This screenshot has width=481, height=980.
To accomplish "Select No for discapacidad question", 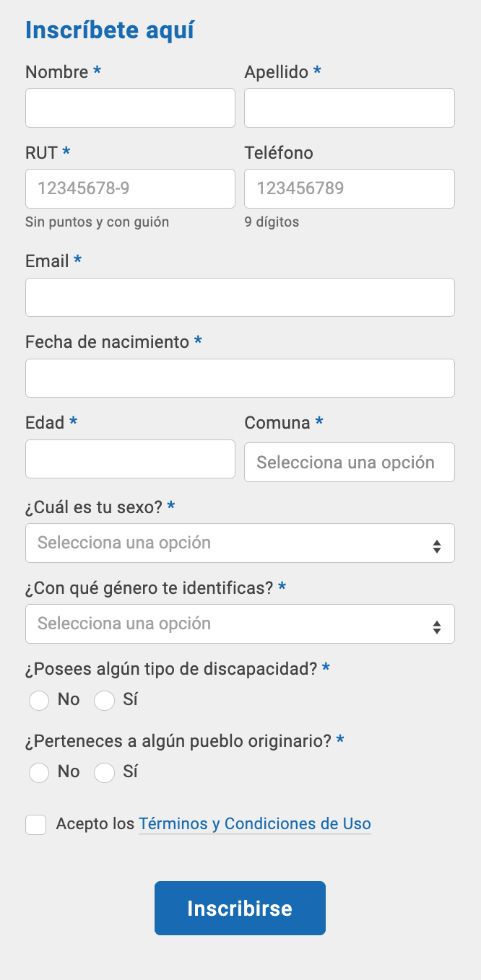I will click(39, 700).
